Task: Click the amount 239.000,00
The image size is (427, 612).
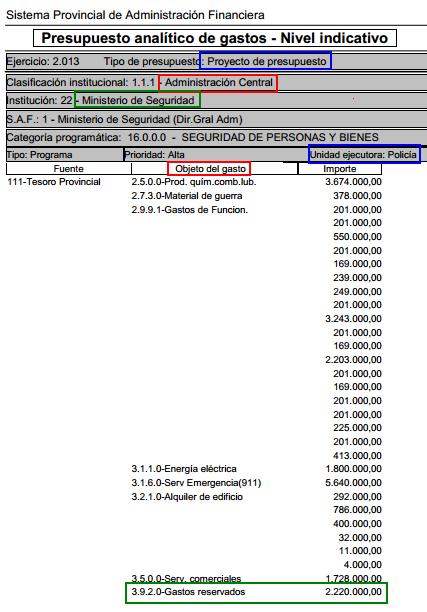Action: tap(357, 278)
